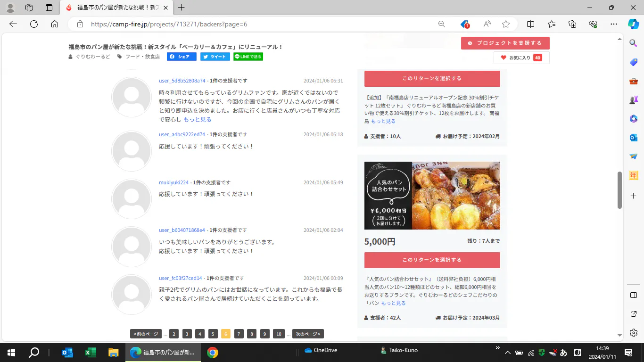The height and width of the screenshot is (362, 644).
Task: Click the Facebook share button
Action: [182, 57]
